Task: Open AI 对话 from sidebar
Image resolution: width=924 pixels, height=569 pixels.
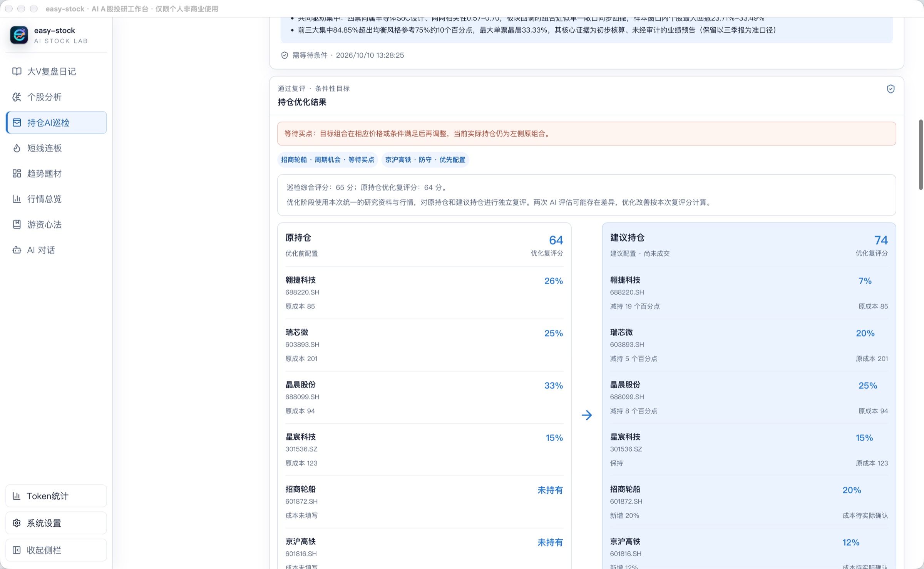Action: coord(56,250)
